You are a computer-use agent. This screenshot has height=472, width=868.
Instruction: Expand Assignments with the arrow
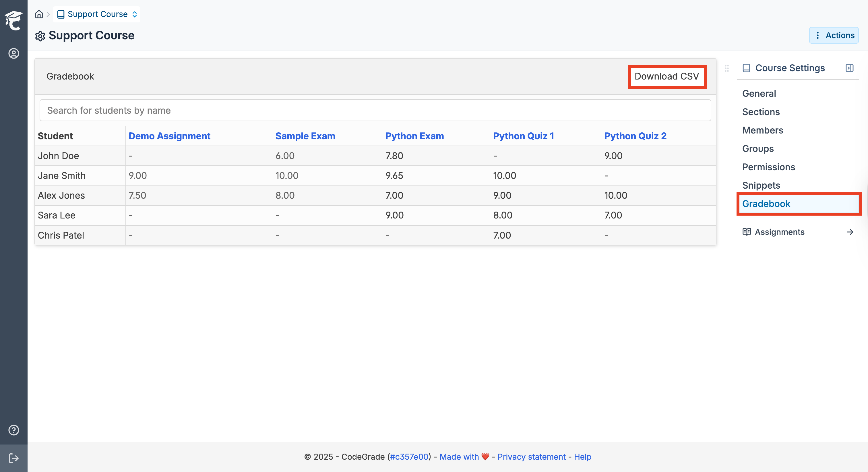(850, 232)
